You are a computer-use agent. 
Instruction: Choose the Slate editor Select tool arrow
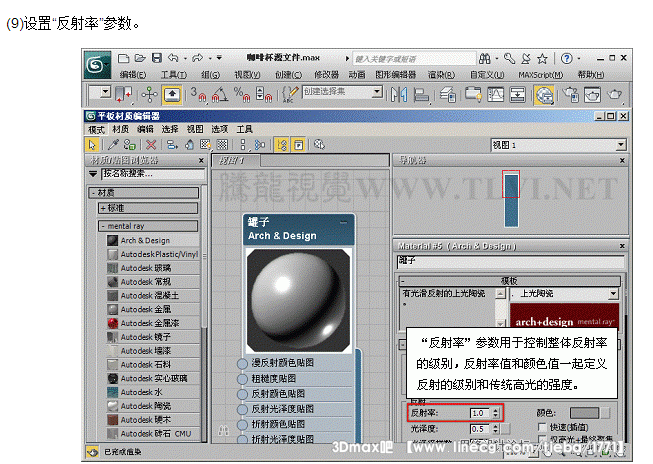tap(92, 145)
